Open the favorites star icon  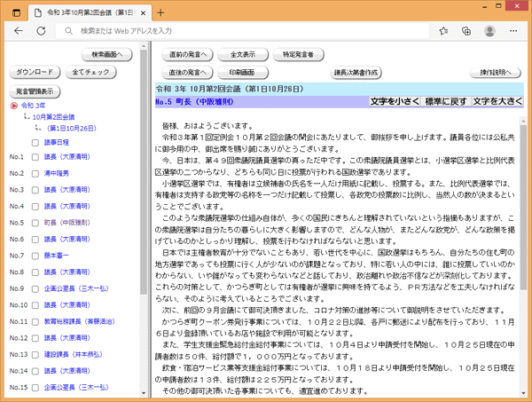[x=443, y=31]
